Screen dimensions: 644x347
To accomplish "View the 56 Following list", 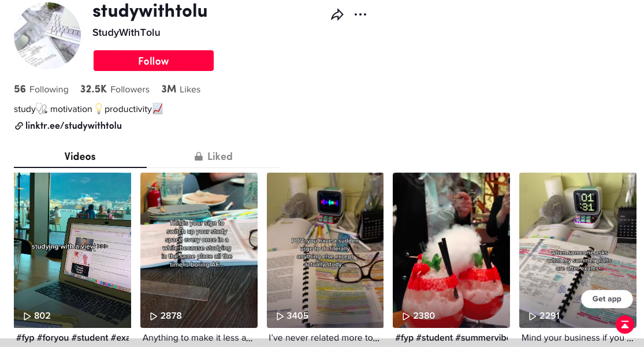I will coord(41,89).
